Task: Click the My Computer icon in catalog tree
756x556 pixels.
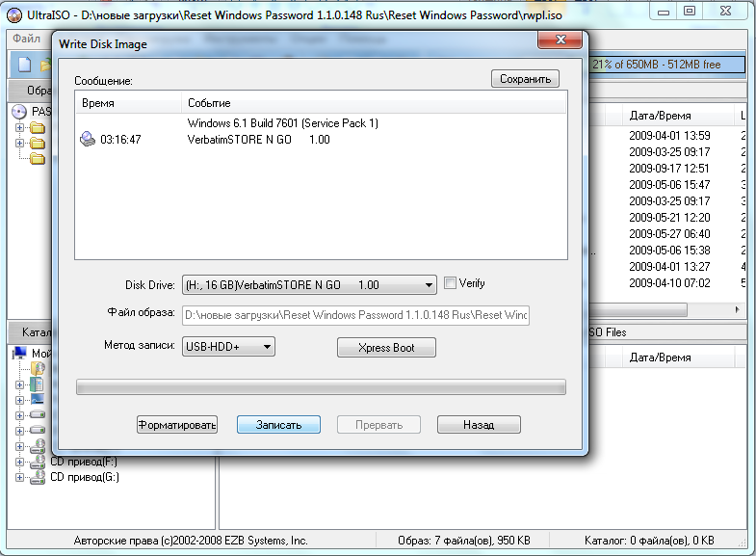Action: (19, 353)
